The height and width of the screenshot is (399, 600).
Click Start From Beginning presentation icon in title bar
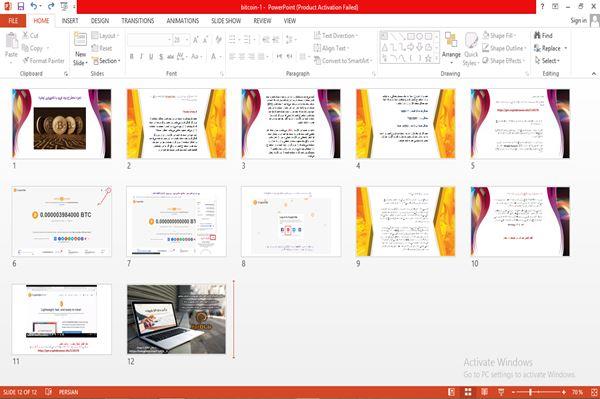tap(64, 7)
